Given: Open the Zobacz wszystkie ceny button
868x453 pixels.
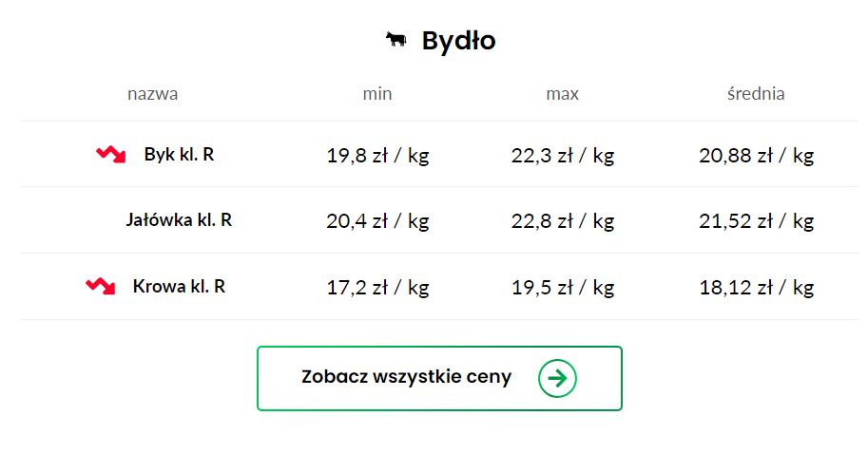Looking at the screenshot, I should pos(439,378).
